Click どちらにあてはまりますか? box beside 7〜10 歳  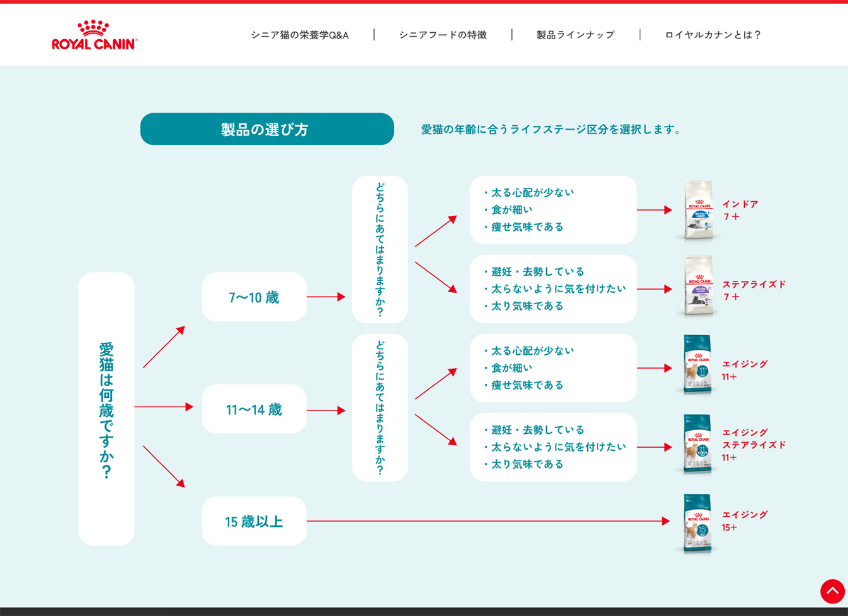tap(380, 249)
